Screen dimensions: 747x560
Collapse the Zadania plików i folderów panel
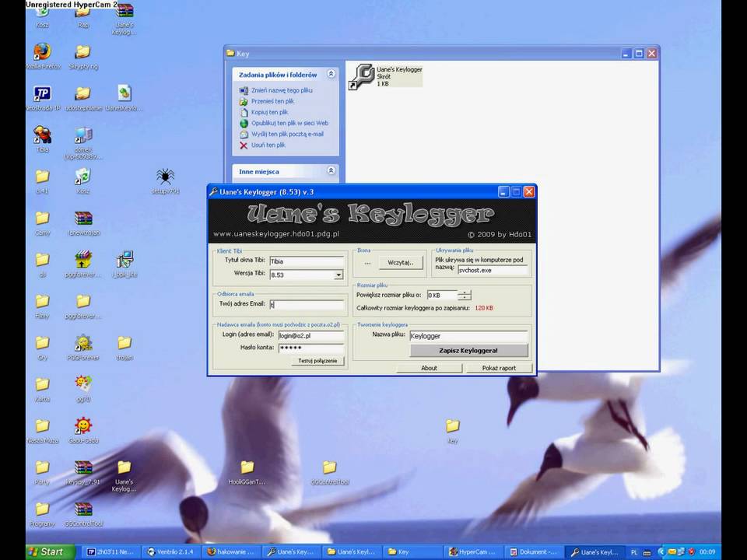pos(331,74)
